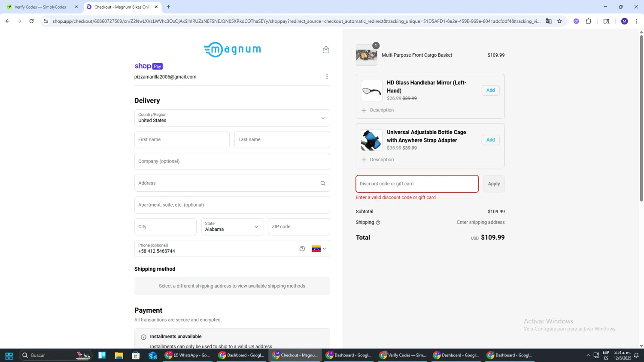This screenshot has height=362, width=644.
Task: Click the Last name field
Action: (282, 140)
